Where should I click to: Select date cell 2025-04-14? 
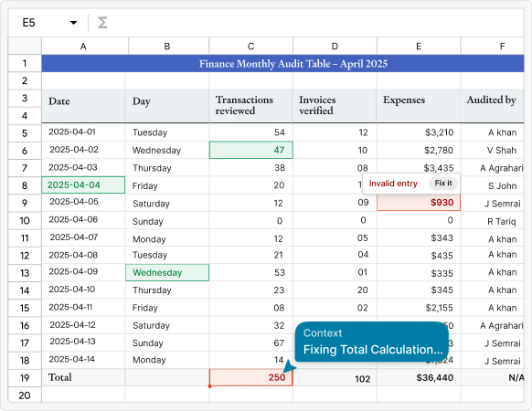pyautogui.click(x=83, y=360)
